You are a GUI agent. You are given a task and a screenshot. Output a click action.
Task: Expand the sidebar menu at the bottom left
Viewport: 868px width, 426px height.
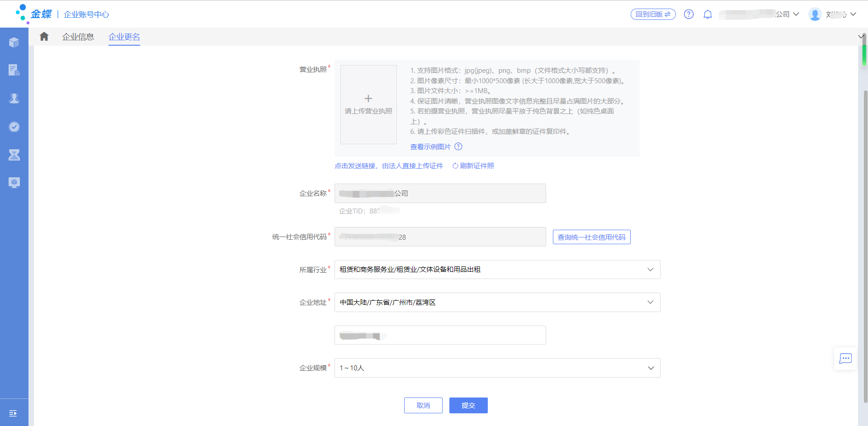[x=13, y=413]
